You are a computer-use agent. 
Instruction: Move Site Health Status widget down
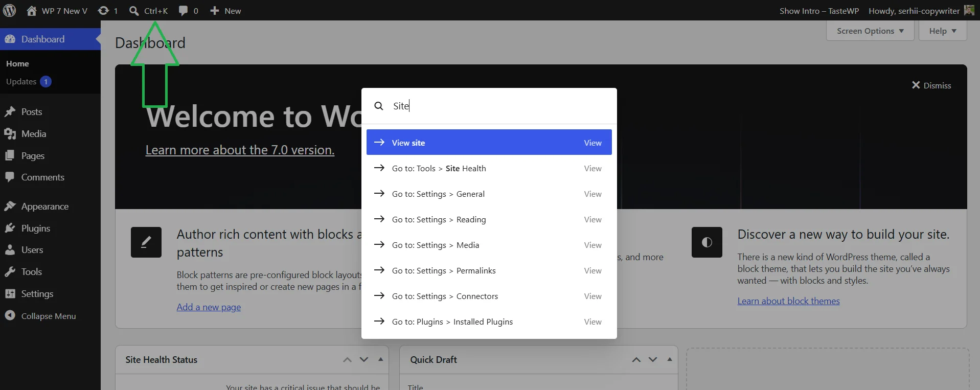pos(364,360)
